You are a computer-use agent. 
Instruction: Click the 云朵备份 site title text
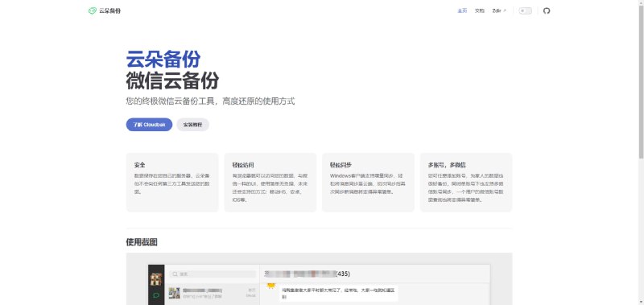(109, 10)
